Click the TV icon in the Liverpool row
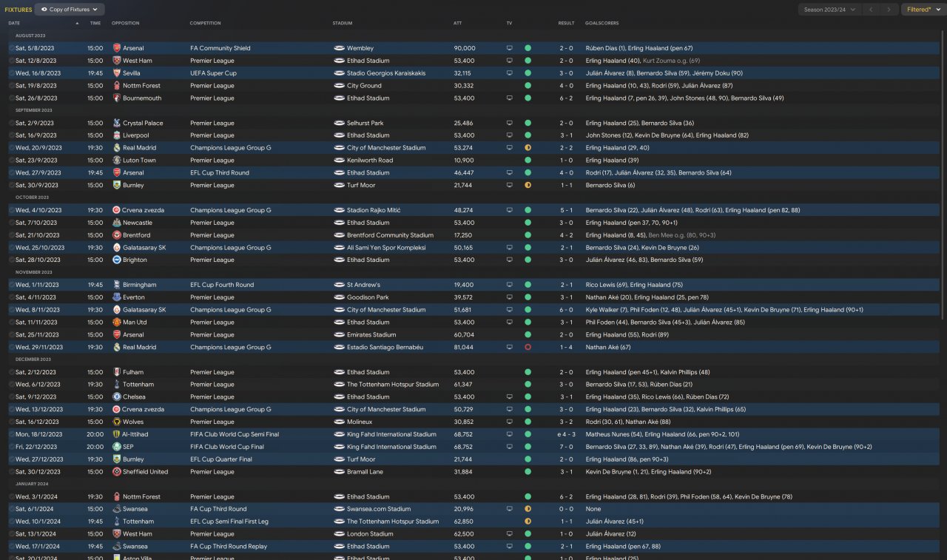 pyautogui.click(x=509, y=135)
